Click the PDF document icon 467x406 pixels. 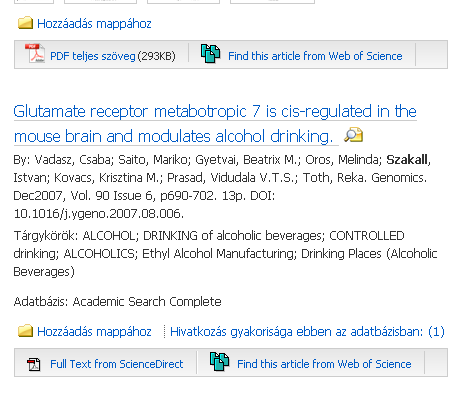[x=35, y=53]
